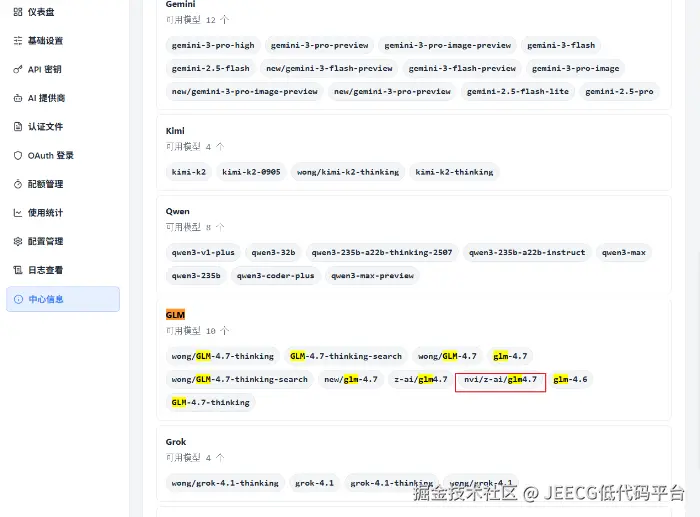The height and width of the screenshot is (517, 700).
Task: Click the gemini-2.5-flash model tag
Action: tap(211, 68)
